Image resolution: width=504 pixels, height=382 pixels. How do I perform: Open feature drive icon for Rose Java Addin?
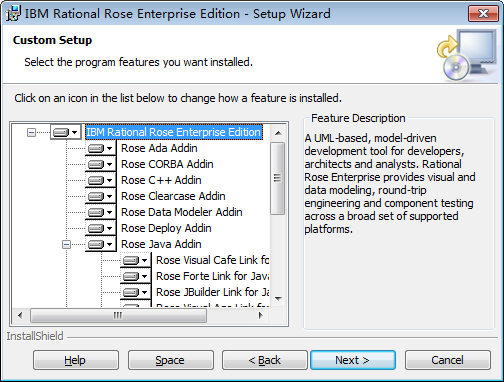pyautogui.click(x=100, y=244)
